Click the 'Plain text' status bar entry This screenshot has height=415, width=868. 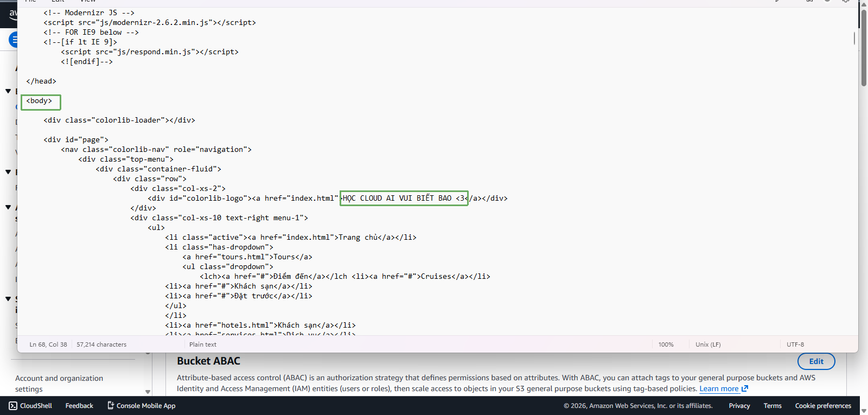203,344
